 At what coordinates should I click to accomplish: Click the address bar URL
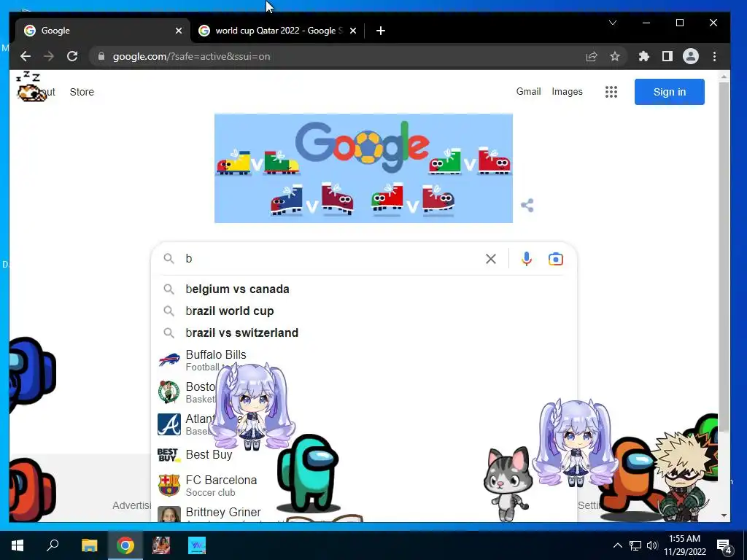[192, 56]
